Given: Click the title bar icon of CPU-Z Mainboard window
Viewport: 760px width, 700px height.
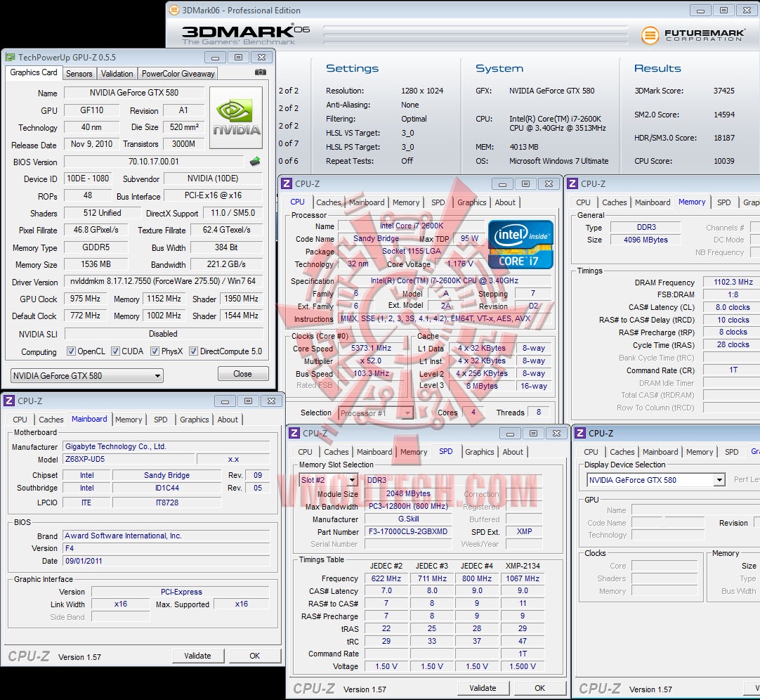Looking at the screenshot, I should coord(9,401).
